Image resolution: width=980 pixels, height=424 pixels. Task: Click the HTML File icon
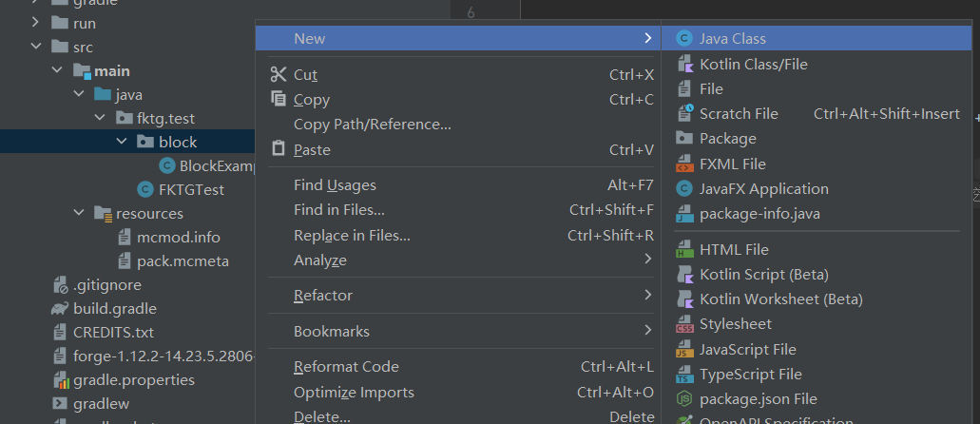coord(683,250)
